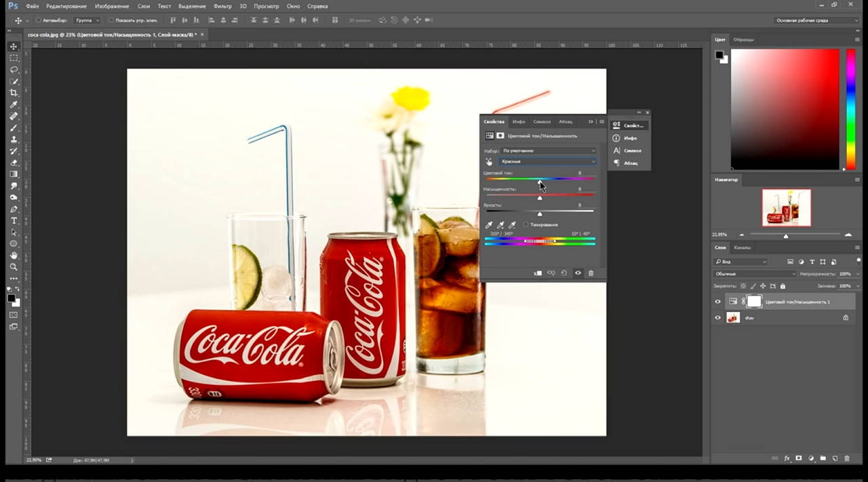Screen dimensions: 868x482
Task: Switch to the Инфо tab in Properties panel
Action: coord(519,121)
